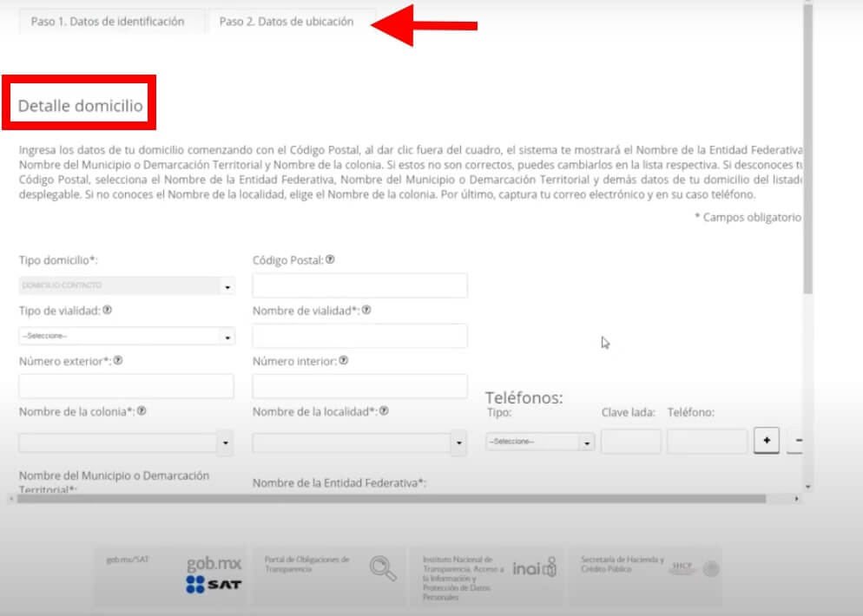Click help icon beside Tipo de vialidad
This screenshot has height=616, width=863.
(x=107, y=310)
